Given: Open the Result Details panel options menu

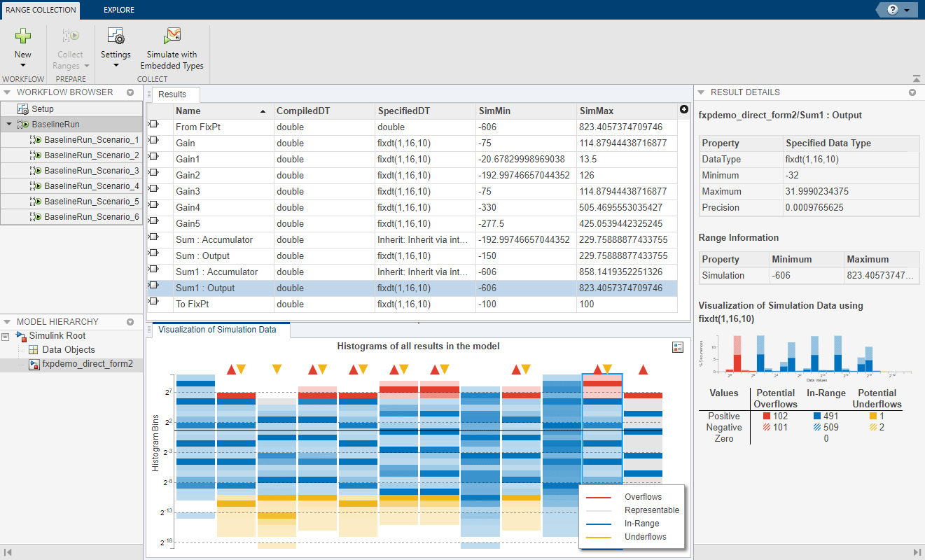Looking at the screenshot, I should pyautogui.click(x=912, y=92).
